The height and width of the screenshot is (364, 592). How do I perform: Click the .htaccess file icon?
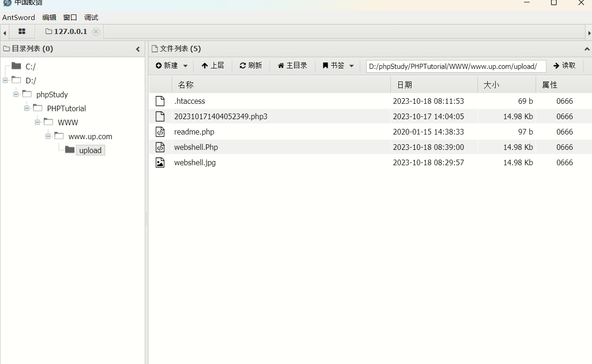160,101
